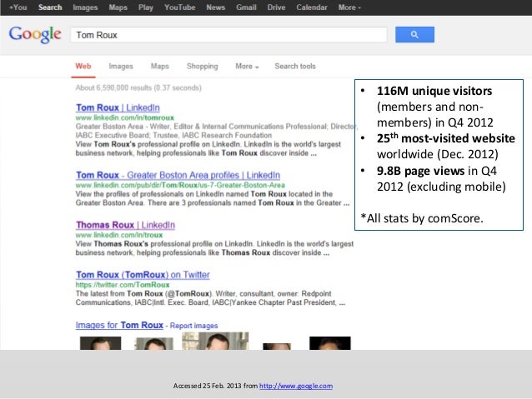Screen dimensions: 532x399
Task: Select Search in the top black bar
Action: pos(50,7)
